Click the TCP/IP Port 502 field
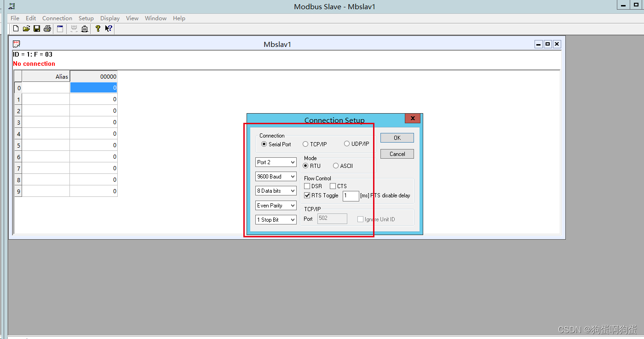This screenshot has height=339, width=644. 332,218
